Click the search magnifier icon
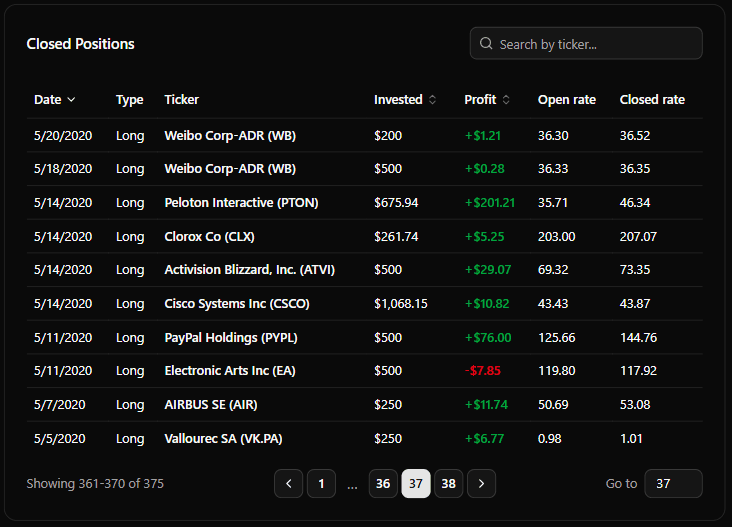The width and height of the screenshot is (732, 527). pyautogui.click(x=486, y=43)
